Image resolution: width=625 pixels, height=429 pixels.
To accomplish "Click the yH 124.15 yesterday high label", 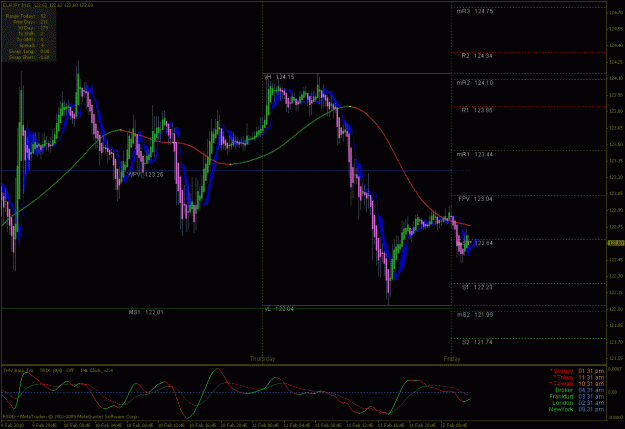I will point(279,77).
